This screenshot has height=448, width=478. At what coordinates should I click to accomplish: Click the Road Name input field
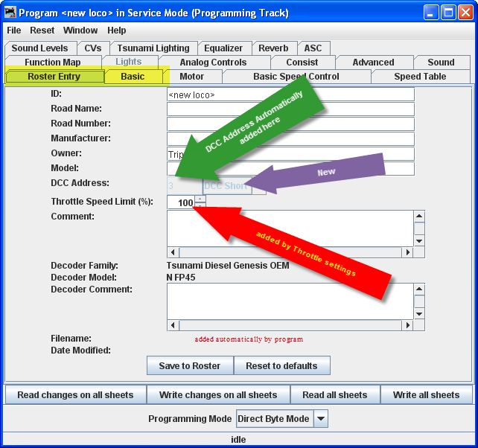point(290,109)
